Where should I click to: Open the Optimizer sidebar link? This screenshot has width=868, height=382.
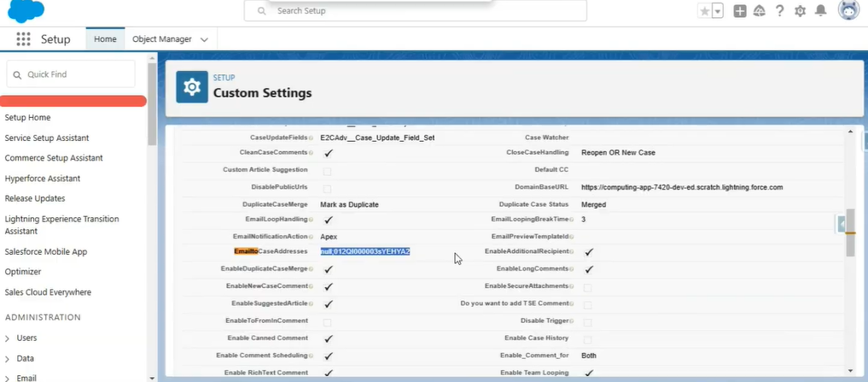[23, 273]
